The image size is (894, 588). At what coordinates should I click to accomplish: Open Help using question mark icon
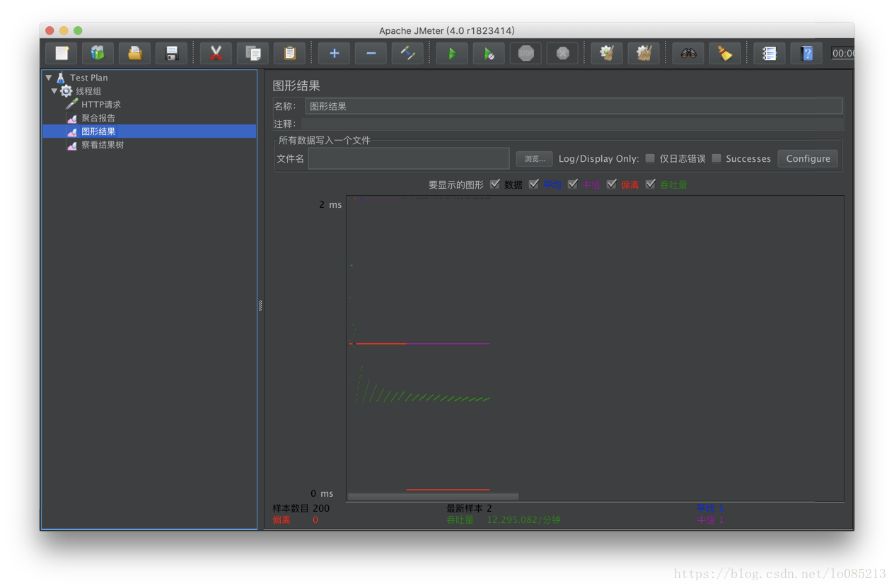(806, 53)
